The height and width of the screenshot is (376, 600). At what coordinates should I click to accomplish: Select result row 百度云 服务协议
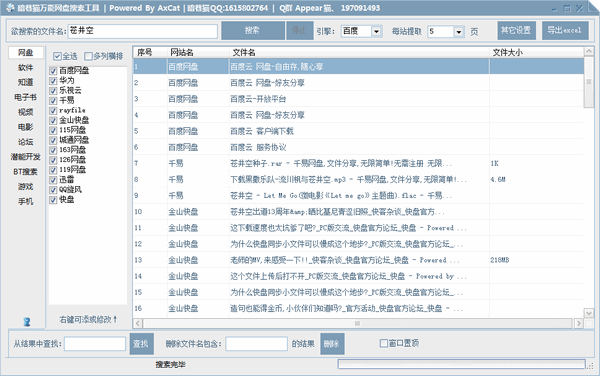pos(359,147)
